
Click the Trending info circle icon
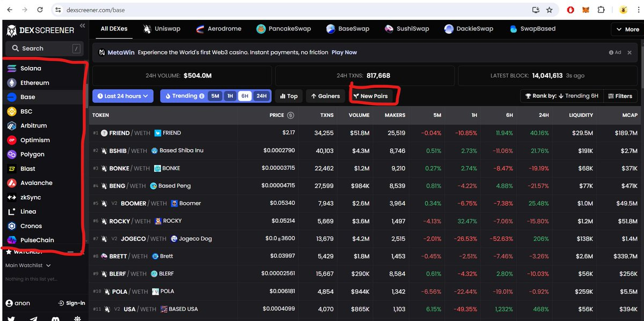coord(202,96)
